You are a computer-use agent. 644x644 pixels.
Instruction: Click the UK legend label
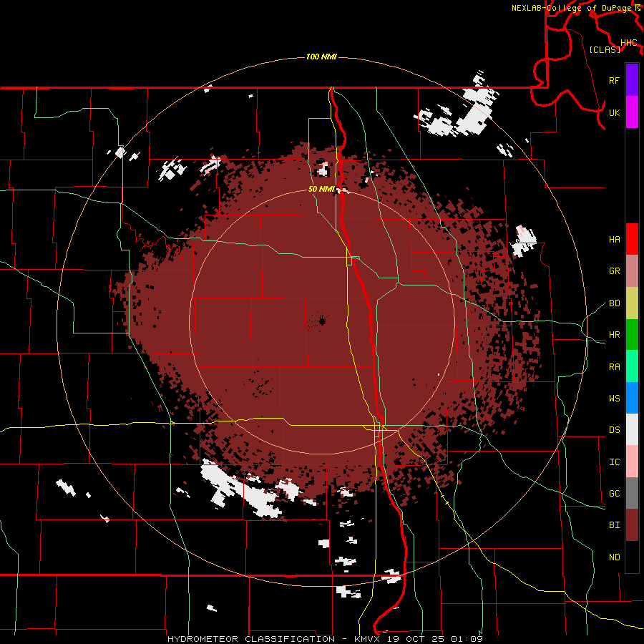click(x=614, y=112)
